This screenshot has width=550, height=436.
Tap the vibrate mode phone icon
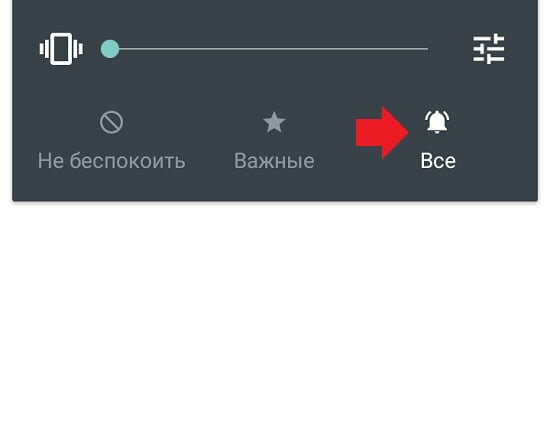pos(61,49)
